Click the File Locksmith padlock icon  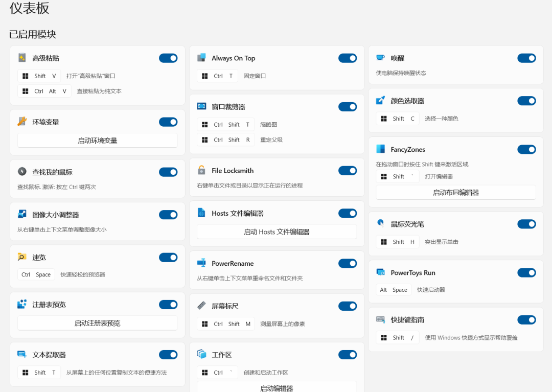[x=201, y=170]
